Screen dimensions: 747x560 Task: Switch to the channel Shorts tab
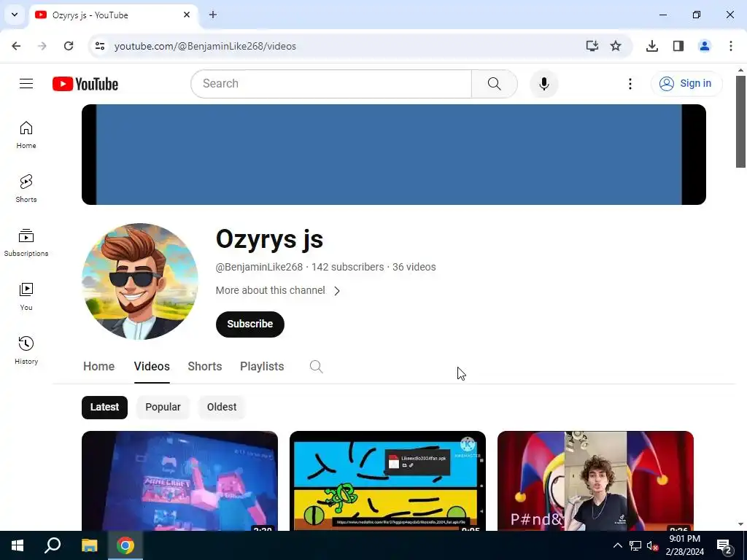[x=205, y=366]
